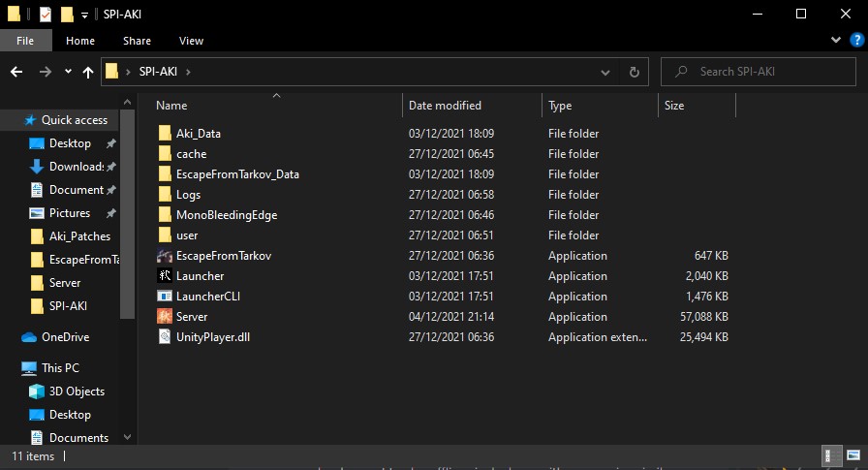Select the LauncherCLI application icon
The width and height of the screenshot is (868, 470).
(165, 297)
